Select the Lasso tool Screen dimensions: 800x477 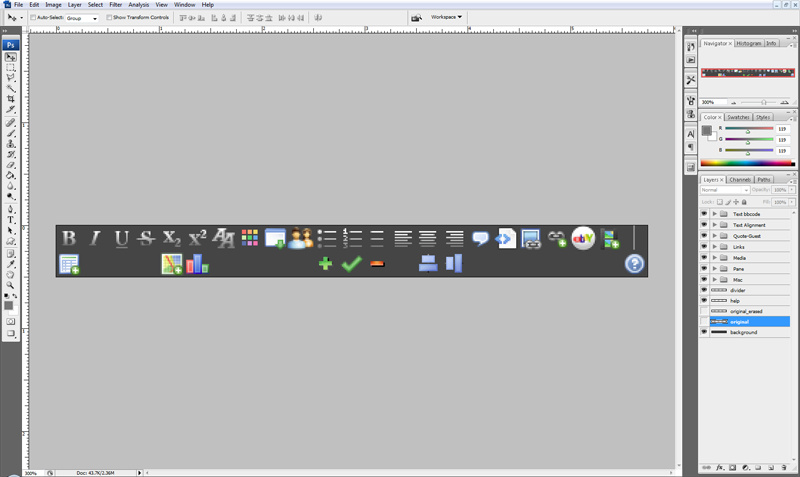tap(10, 78)
